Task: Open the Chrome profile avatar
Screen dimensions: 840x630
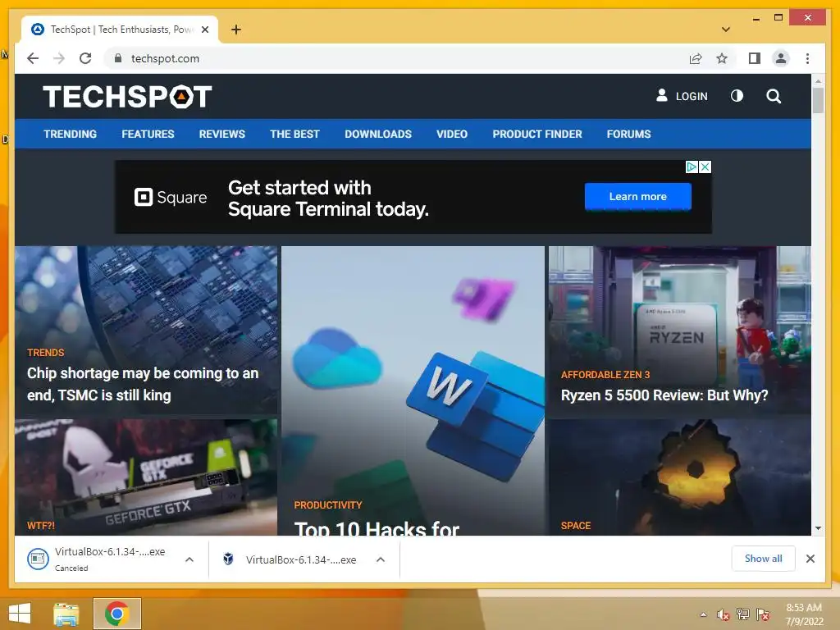Action: [781, 58]
